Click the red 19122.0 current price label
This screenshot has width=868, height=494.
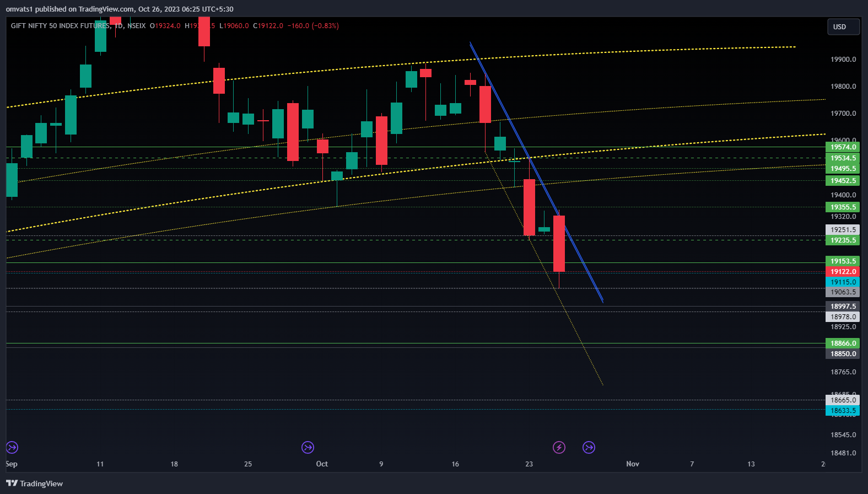(x=843, y=272)
